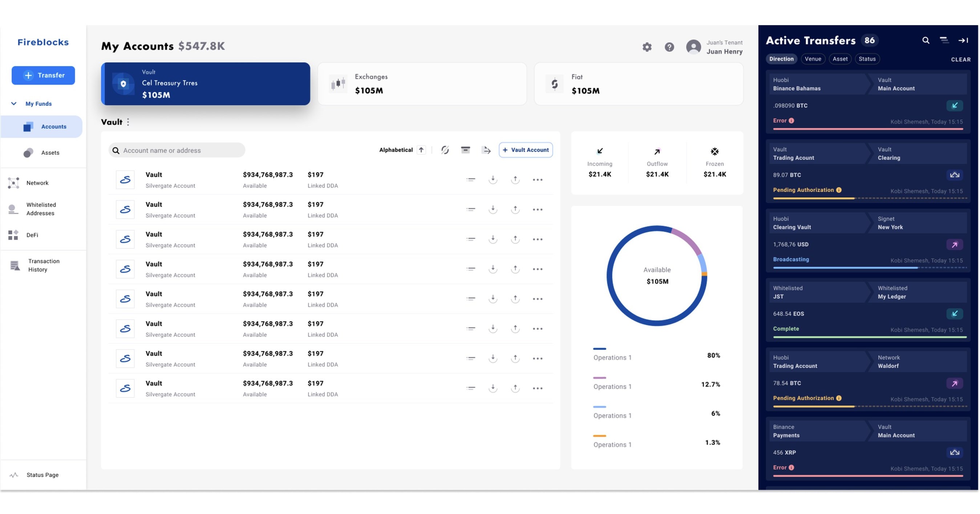Screen dimensions: 980x514
Task: Click the help question mark icon
Action: coord(669,47)
